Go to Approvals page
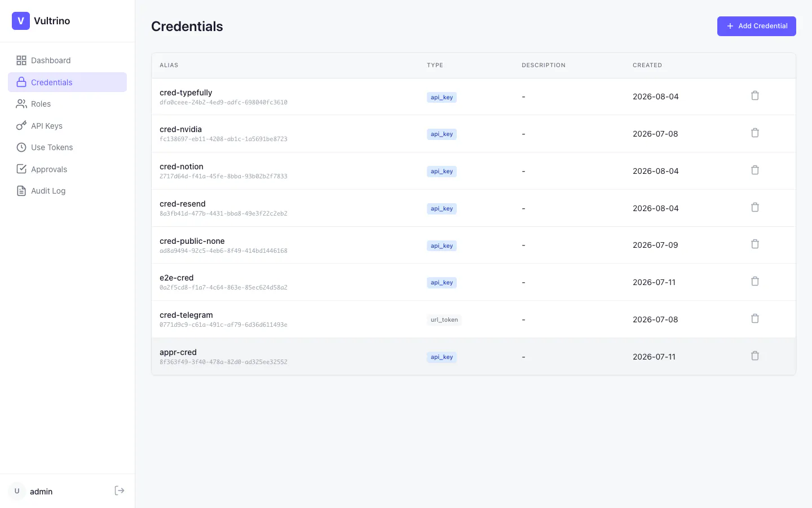 (x=67, y=169)
